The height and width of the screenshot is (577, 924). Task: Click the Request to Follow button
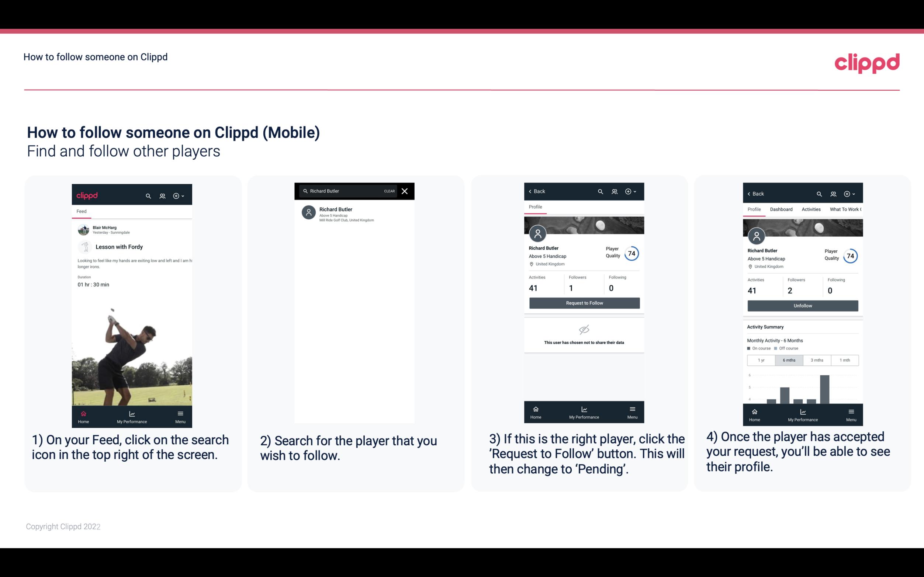(584, 303)
